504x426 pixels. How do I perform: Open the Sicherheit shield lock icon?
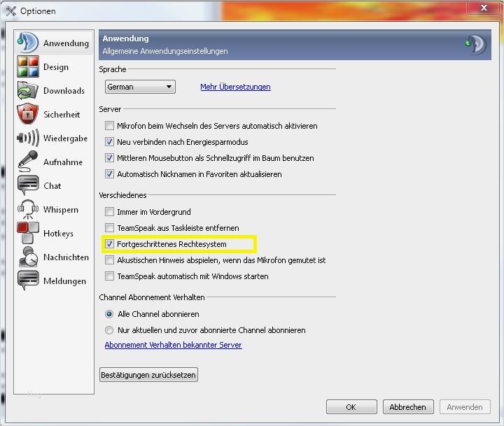(28, 114)
